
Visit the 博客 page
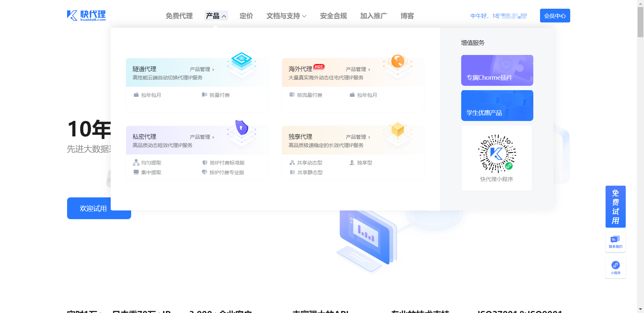(x=407, y=16)
